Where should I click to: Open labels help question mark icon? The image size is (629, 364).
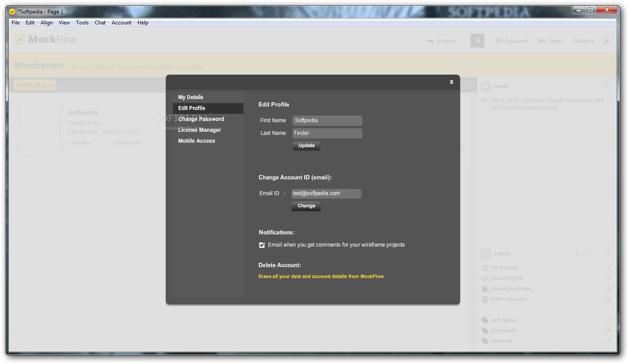click(x=608, y=254)
